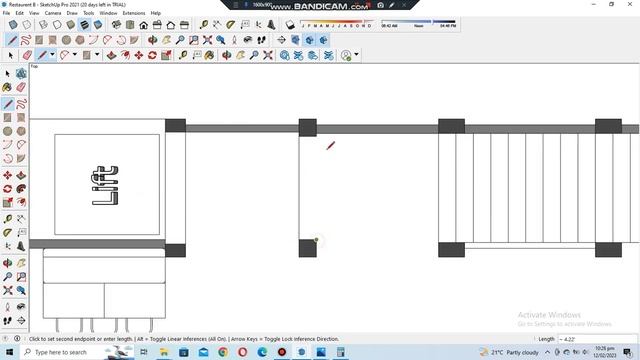Viewport: 640px width, 360px height.
Task: Select Freehand tool in left palette
Action: (21, 104)
